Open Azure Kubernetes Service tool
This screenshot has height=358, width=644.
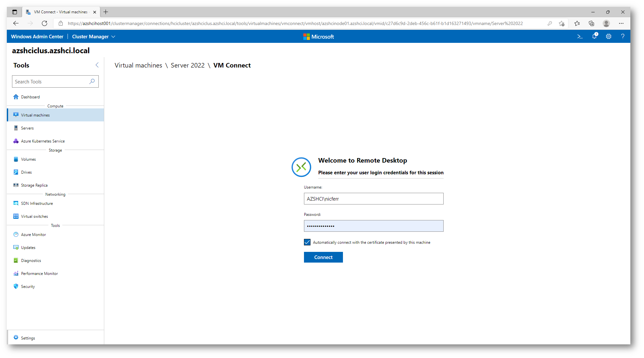click(43, 141)
